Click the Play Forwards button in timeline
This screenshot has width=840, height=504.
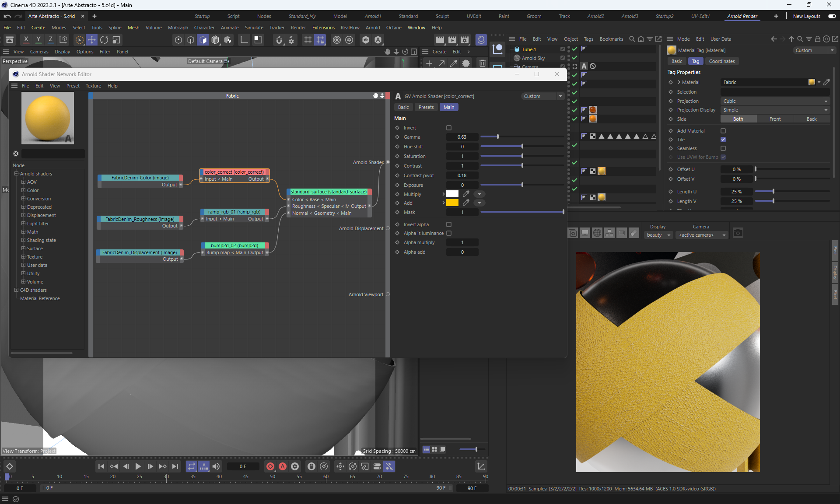138,466
